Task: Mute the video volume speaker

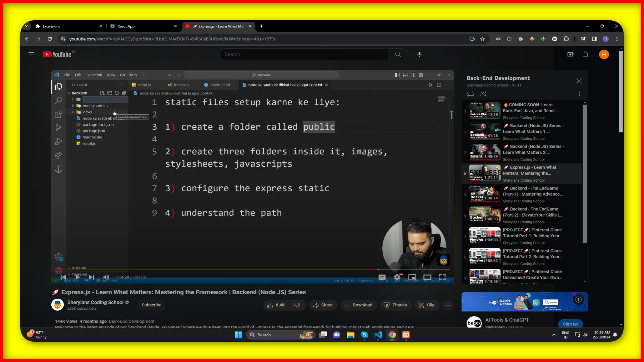Action: (x=106, y=277)
